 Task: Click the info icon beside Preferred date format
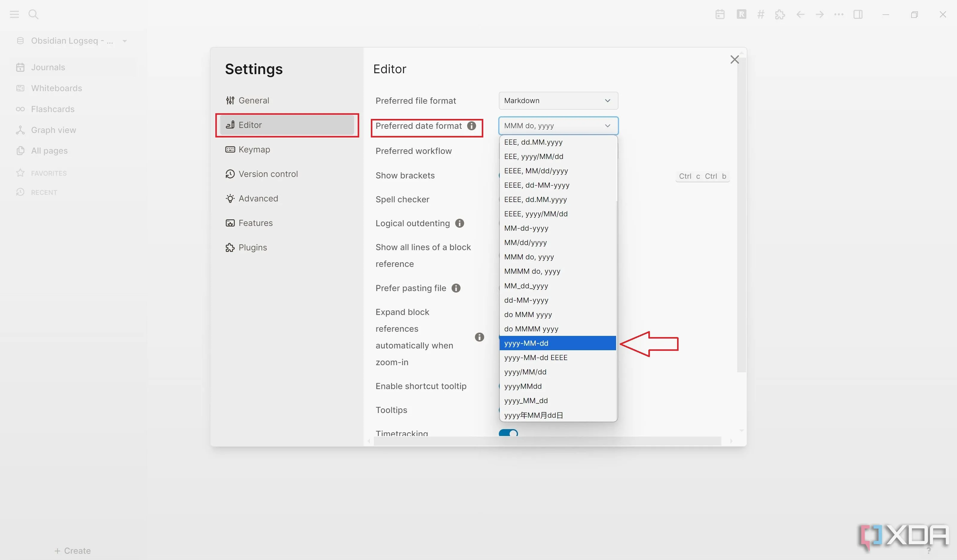471,126
